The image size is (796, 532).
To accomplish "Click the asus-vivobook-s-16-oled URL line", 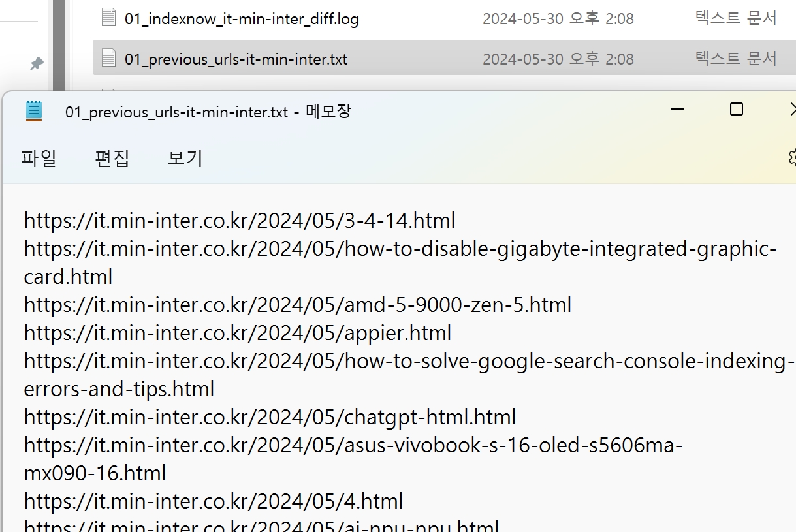I will click(353, 445).
